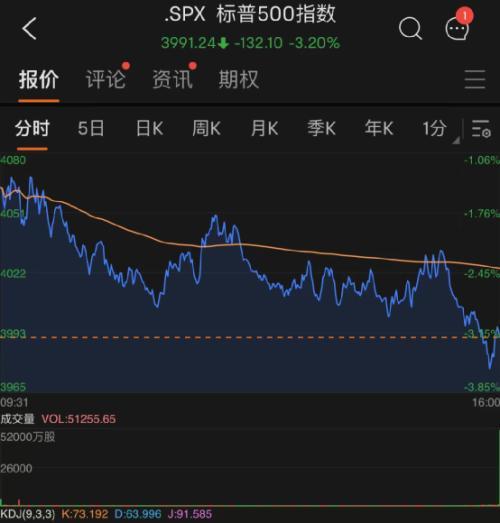Screen dimensions: 500x523
Task: Tap the 3965 price axis label
Action: click(13, 387)
